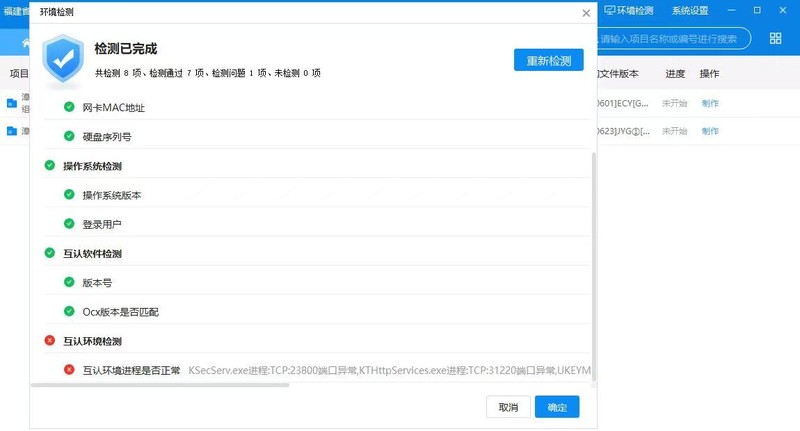
Task: Click the 操作 column header
Action: tap(709, 74)
